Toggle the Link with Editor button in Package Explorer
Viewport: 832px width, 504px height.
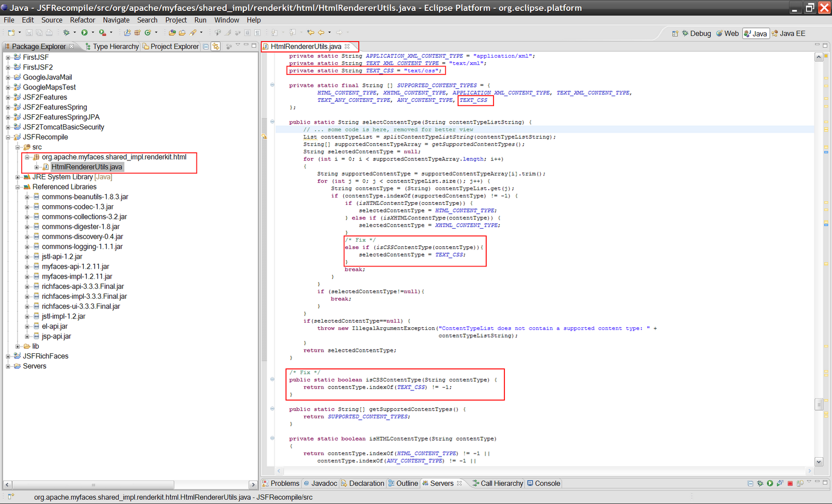tap(215, 46)
